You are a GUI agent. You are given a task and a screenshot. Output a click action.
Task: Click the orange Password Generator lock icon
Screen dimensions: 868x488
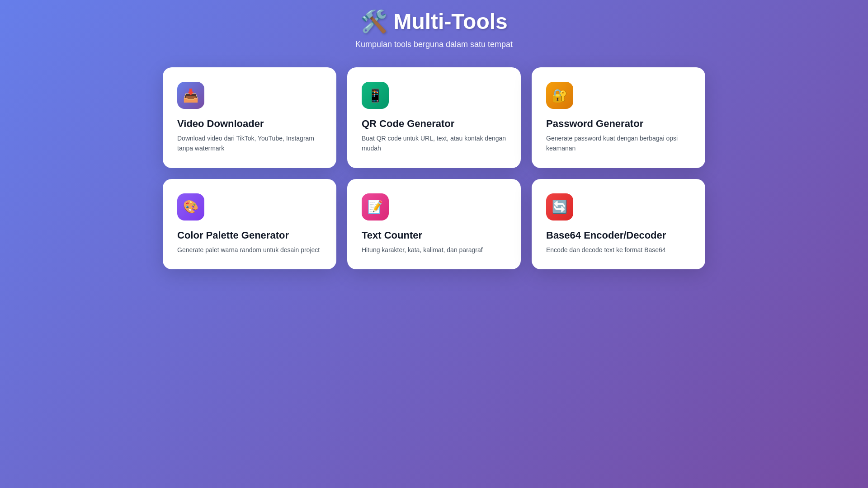pyautogui.click(x=559, y=95)
